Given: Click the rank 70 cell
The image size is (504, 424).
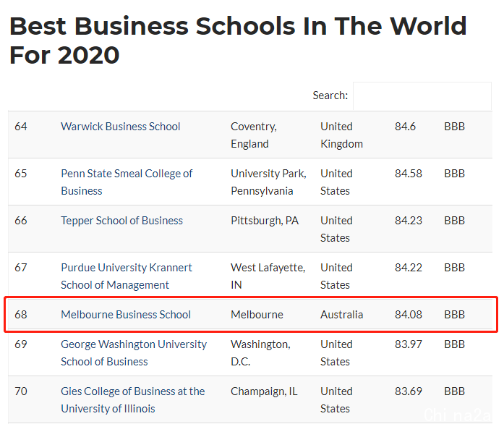Looking at the screenshot, I should click(x=21, y=391).
